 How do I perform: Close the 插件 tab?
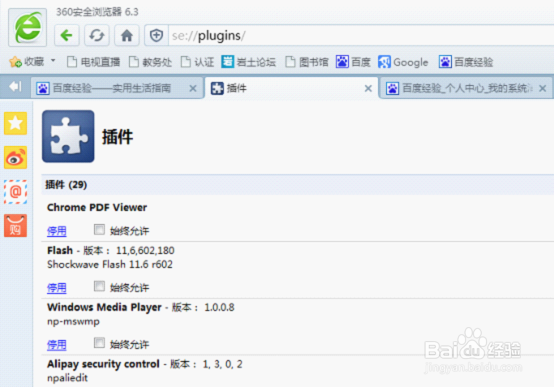368,88
